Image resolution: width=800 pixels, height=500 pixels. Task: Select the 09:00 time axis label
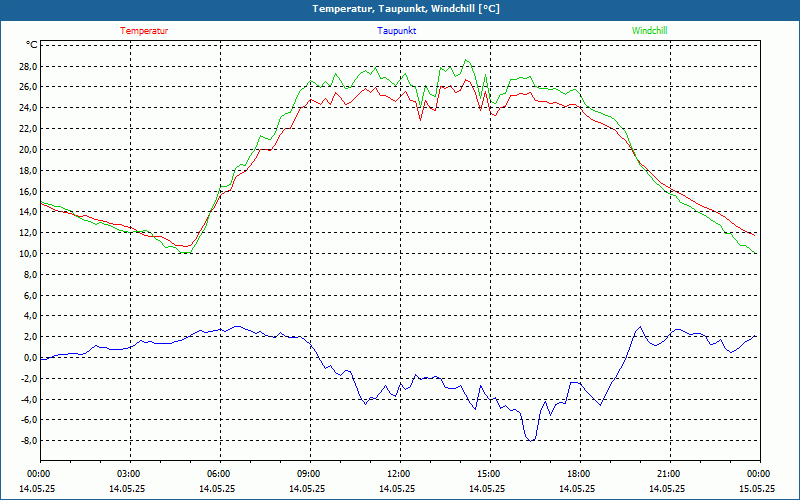(x=309, y=474)
